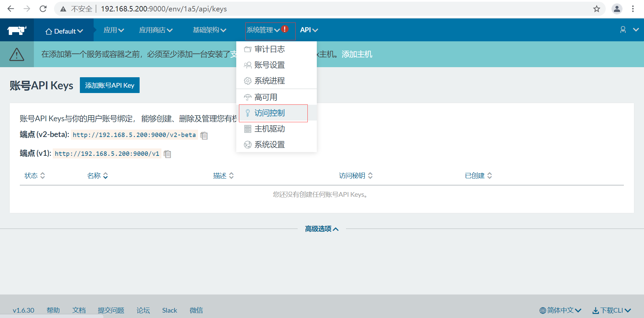Sort table by 已创建 column

tap(479, 176)
